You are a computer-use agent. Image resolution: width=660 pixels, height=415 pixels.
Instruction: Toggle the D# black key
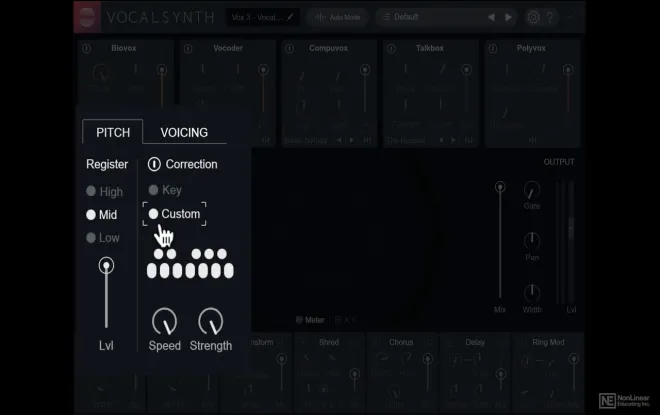171,254
